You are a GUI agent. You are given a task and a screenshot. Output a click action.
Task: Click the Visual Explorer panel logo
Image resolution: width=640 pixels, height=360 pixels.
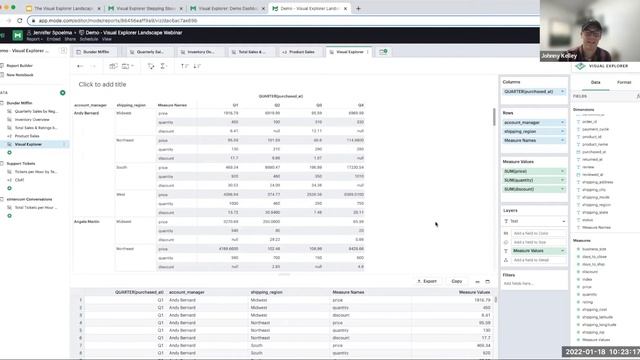[580, 66]
